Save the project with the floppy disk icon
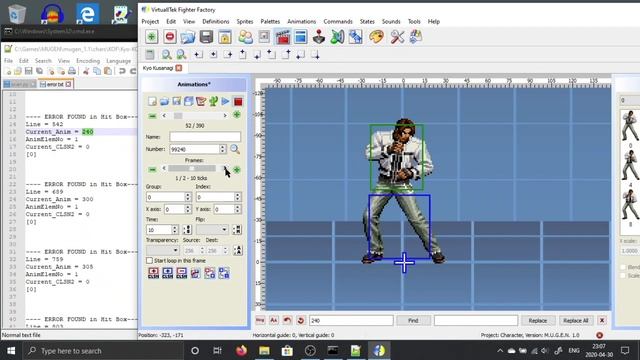This screenshot has width=640, height=360. tap(206, 37)
